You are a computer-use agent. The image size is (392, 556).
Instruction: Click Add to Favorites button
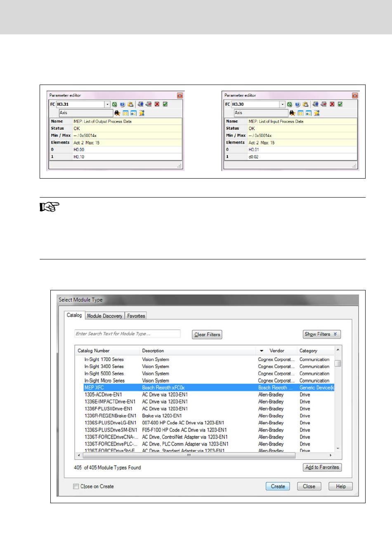click(x=322, y=467)
